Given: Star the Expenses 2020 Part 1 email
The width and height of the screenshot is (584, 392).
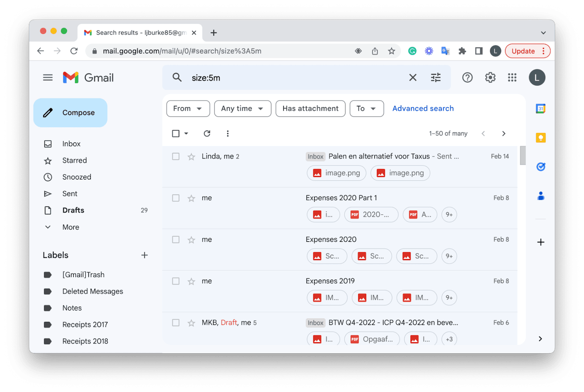Looking at the screenshot, I should 191,198.
